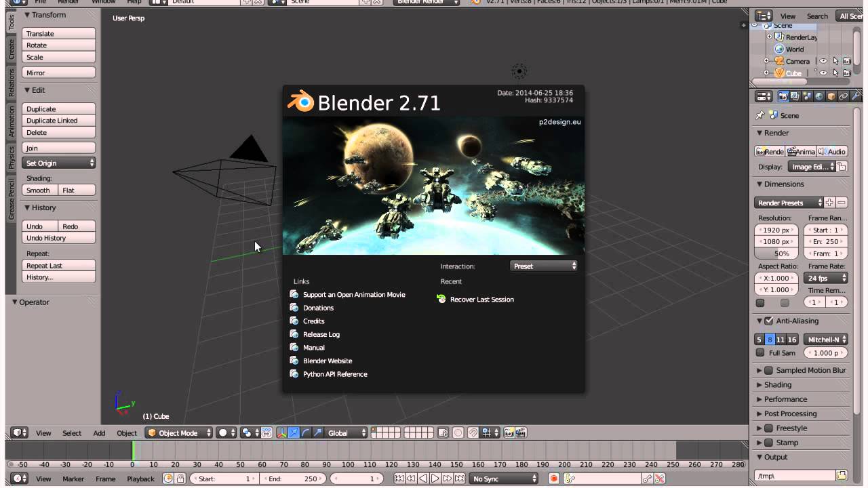
Task: Open the Set Origin dropdown
Action: click(x=59, y=163)
